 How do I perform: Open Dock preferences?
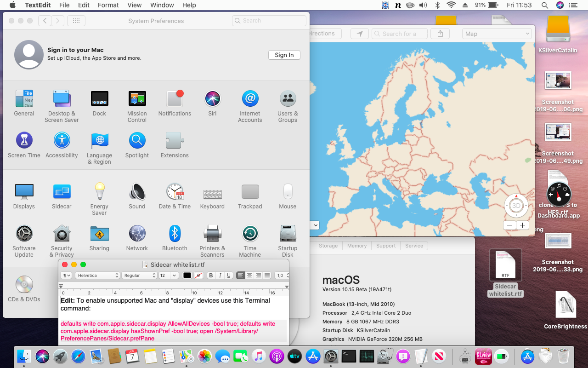pos(99,103)
